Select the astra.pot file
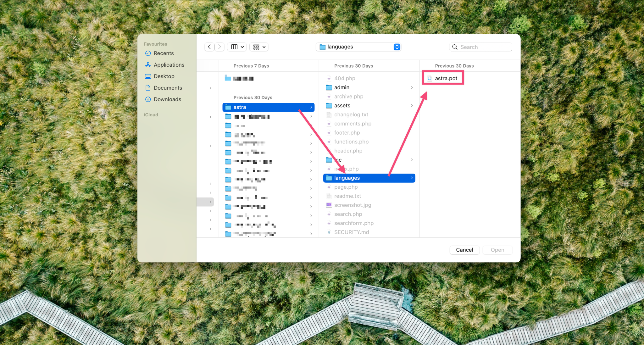 pos(446,78)
